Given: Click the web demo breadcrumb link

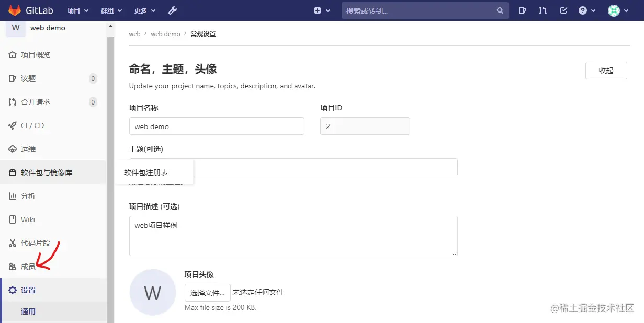Looking at the screenshot, I should (x=165, y=34).
